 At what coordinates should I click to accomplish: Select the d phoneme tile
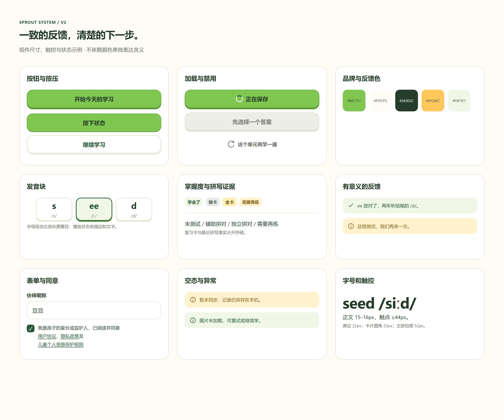click(134, 209)
